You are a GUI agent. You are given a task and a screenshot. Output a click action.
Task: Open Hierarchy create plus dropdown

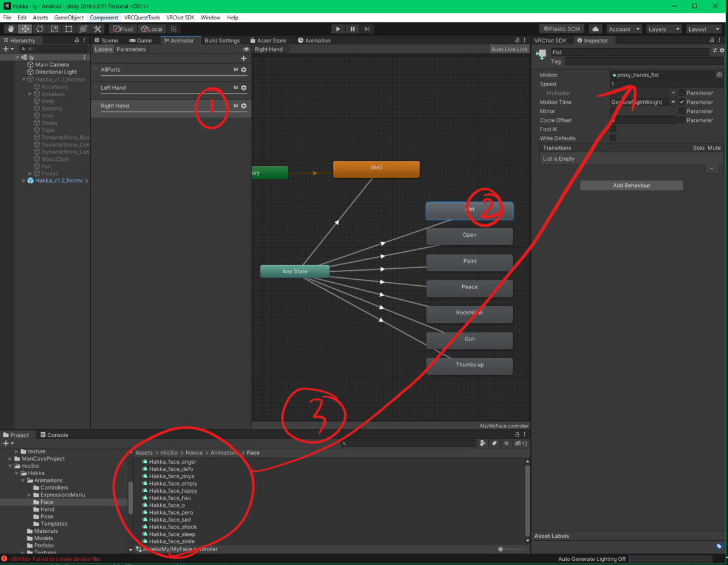tap(7, 49)
